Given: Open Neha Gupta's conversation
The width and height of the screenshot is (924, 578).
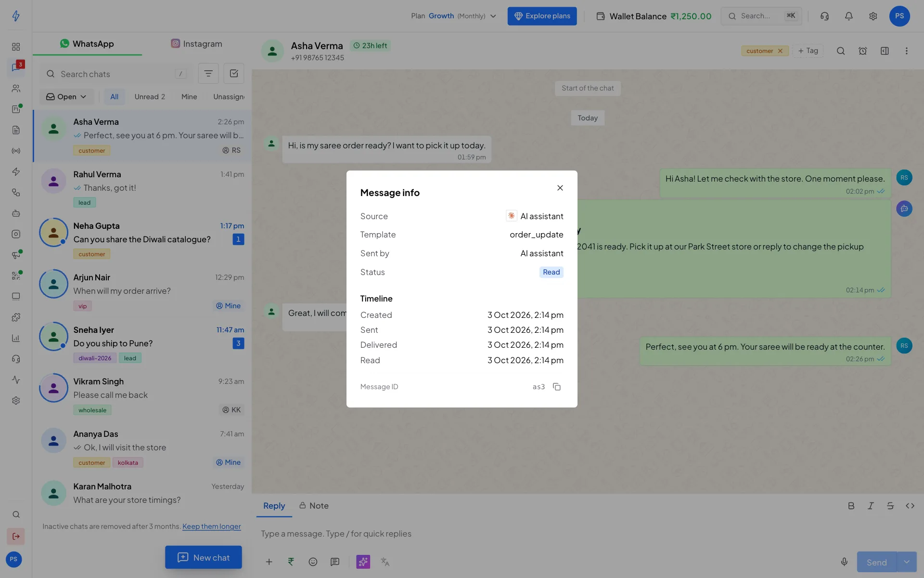Looking at the screenshot, I should (x=142, y=239).
